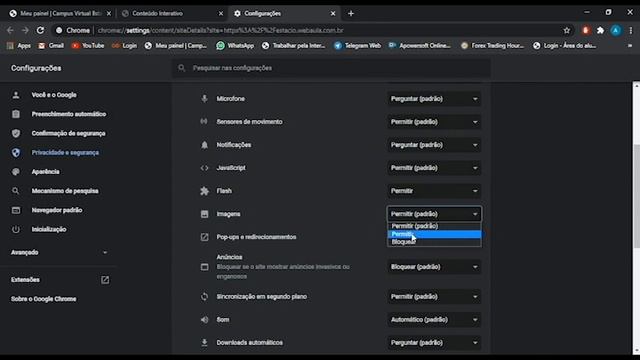This screenshot has height=360, width=640.
Task: Click the speaker icon beside Som
Action: coord(204,320)
